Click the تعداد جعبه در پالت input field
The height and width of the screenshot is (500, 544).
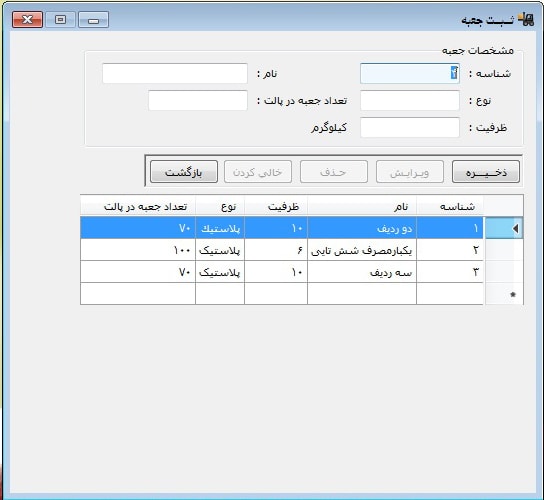[x=198, y=100]
